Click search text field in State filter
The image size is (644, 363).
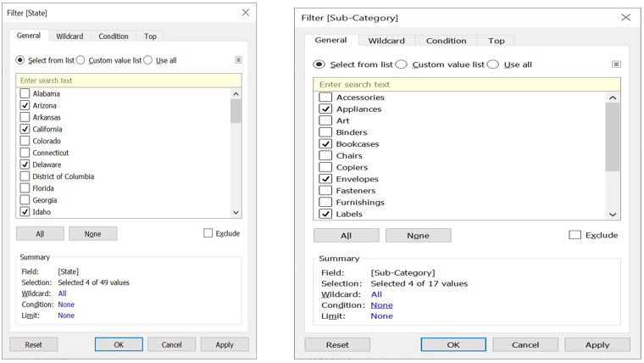[129, 81]
